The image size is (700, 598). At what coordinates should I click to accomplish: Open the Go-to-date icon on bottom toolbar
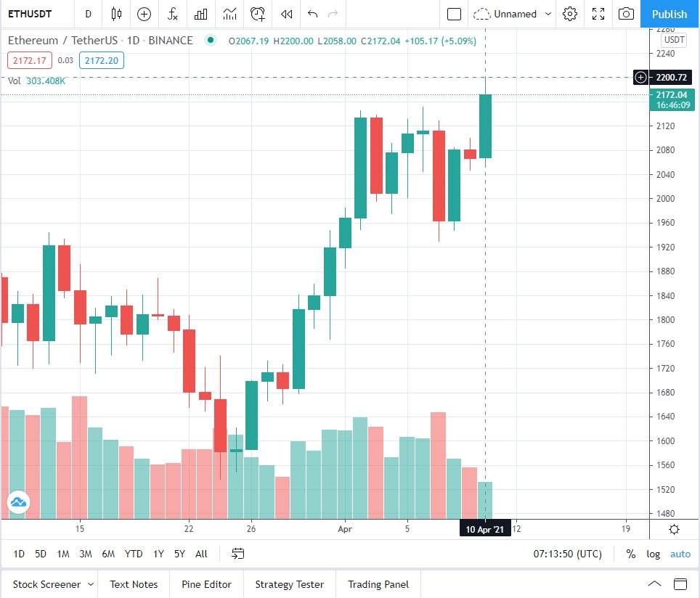(x=238, y=554)
